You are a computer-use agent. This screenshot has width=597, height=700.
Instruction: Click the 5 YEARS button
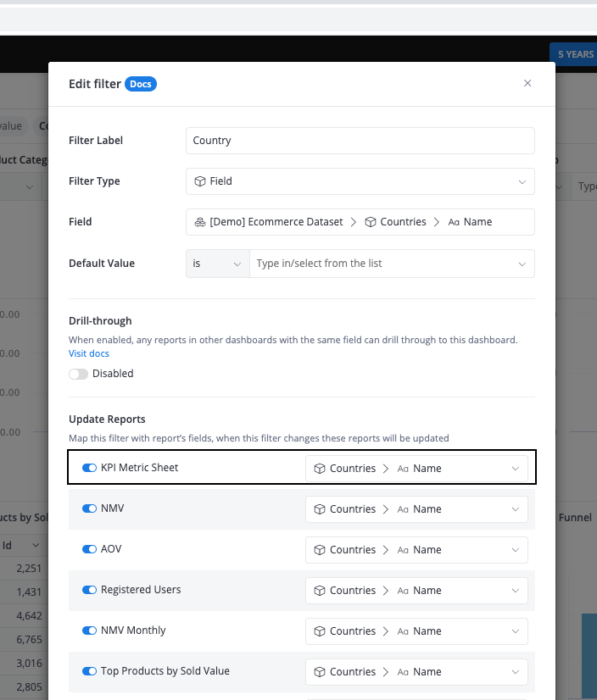[x=575, y=54]
